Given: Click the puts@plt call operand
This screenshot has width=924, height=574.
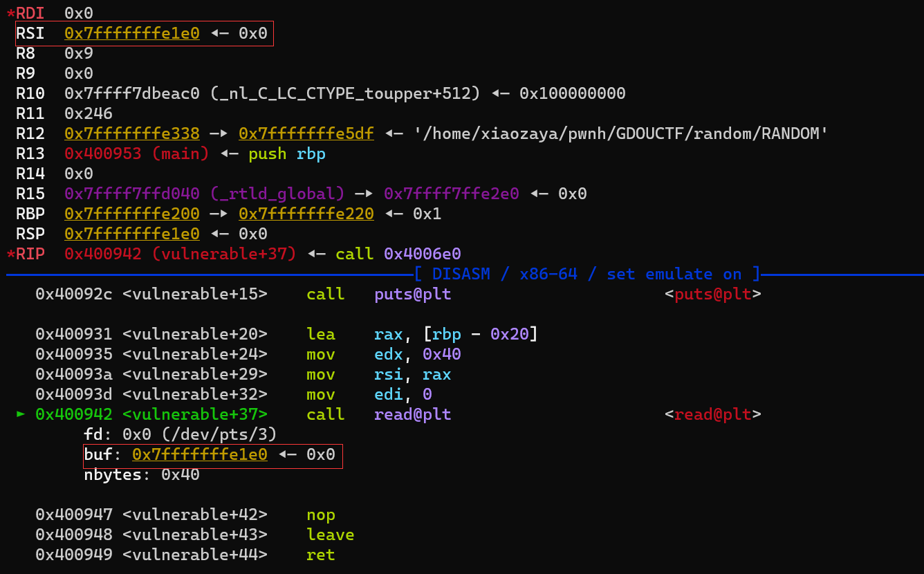Looking at the screenshot, I should (x=413, y=294).
